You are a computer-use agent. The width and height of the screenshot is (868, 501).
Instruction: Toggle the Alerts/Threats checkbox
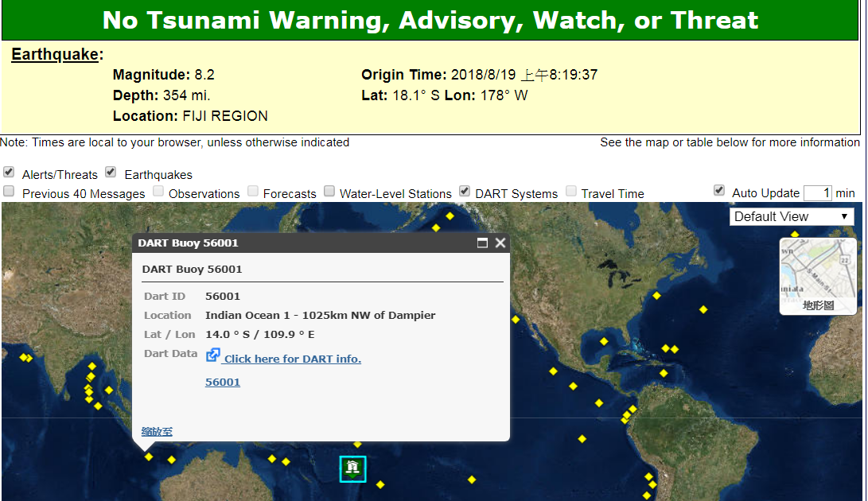click(x=9, y=172)
